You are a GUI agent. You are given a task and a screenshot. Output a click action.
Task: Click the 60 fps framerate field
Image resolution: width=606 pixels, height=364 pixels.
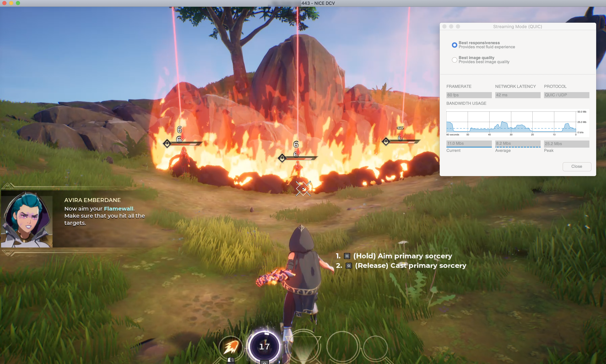click(x=469, y=95)
